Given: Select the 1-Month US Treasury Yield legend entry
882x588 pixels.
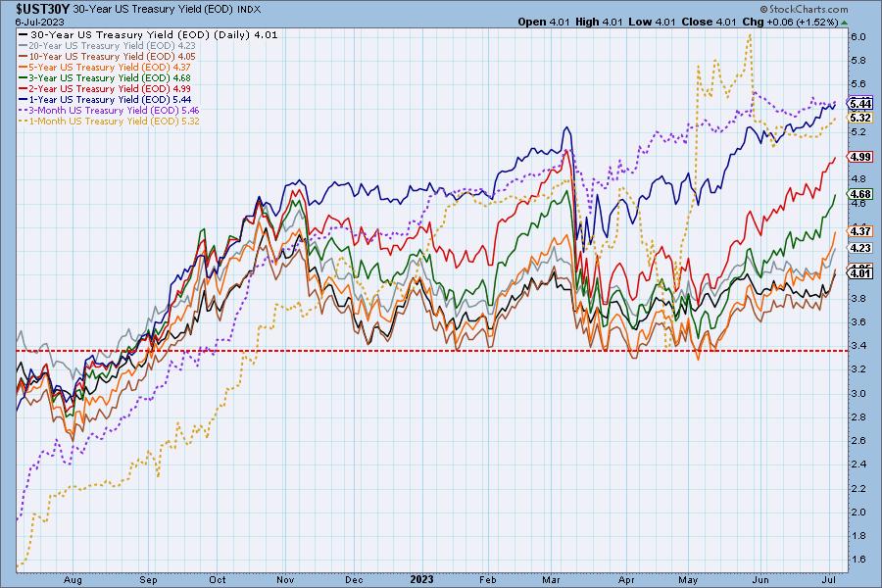Looking at the screenshot, I should 109,121.
